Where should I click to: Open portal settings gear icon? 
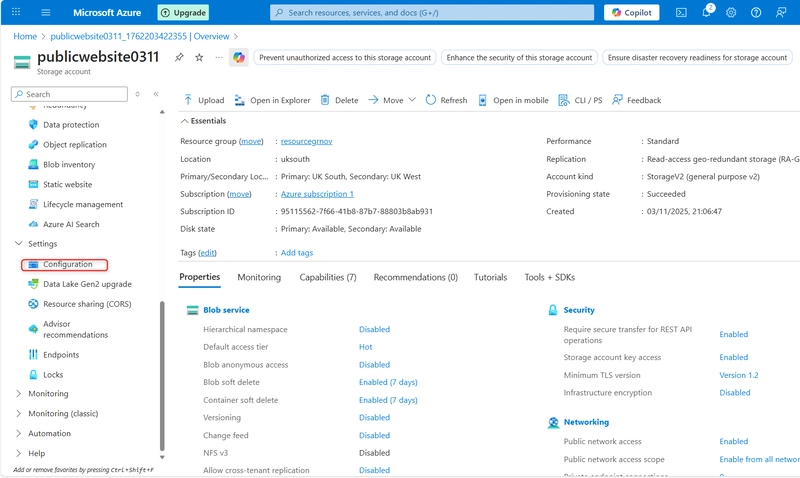click(731, 13)
